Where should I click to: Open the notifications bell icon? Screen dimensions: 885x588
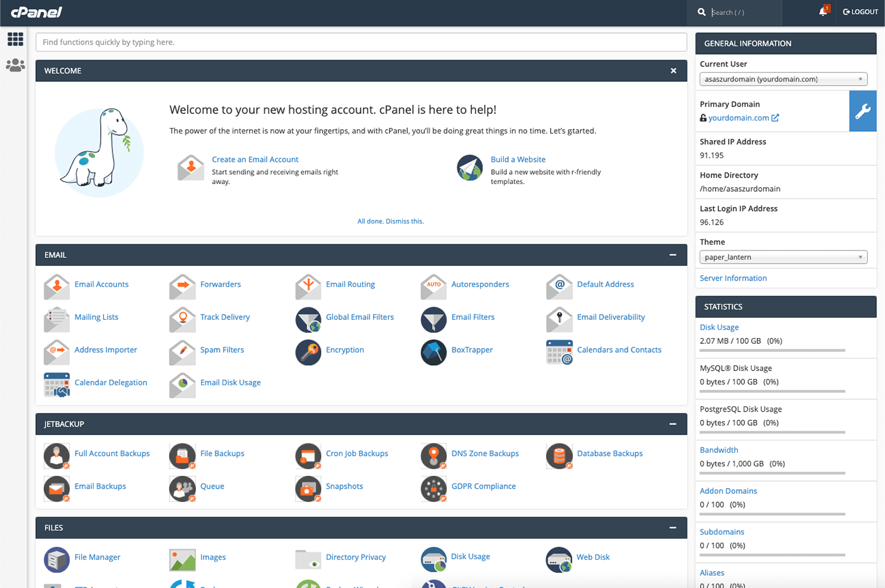click(823, 12)
